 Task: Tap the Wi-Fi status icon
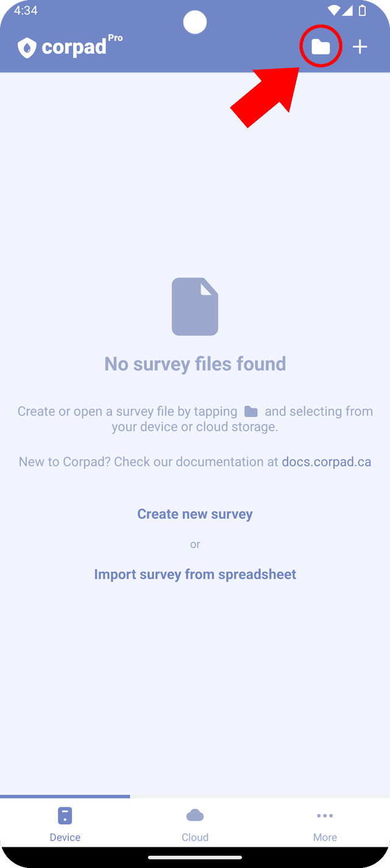pyautogui.click(x=334, y=10)
